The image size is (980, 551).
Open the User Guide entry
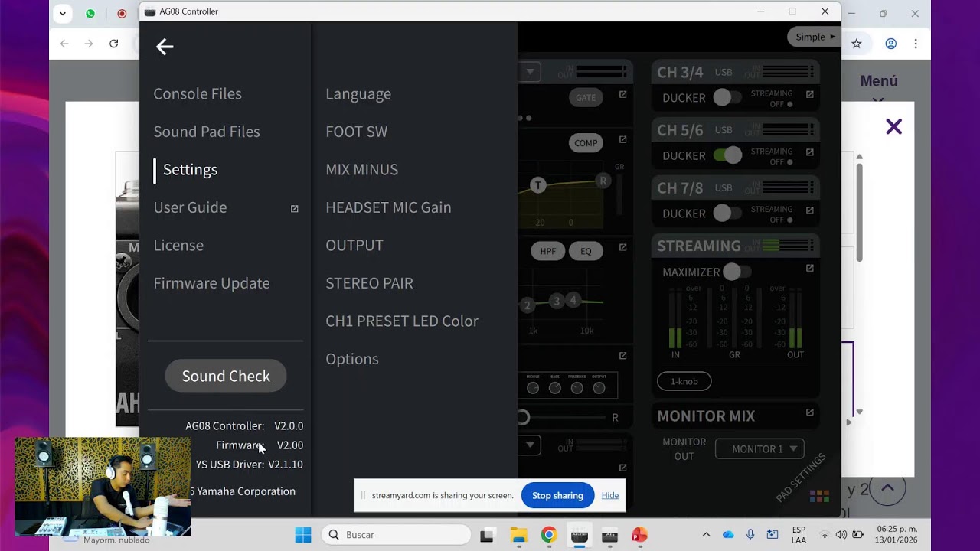pyautogui.click(x=190, y=207)
